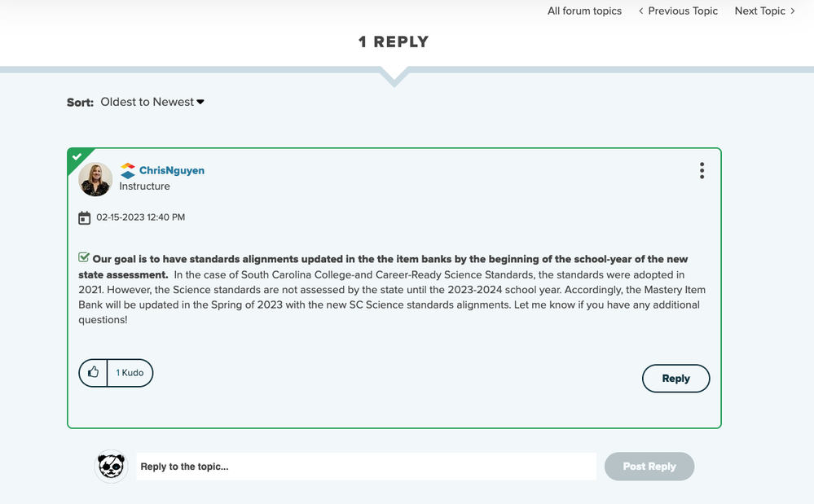The width and height of the screenshot is (814, 504).
Task: Click the checkmark icon on the green banner
Action: click(78, 158)
